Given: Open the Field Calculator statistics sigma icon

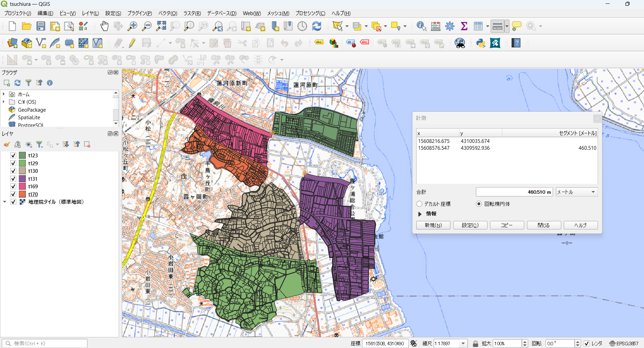Looking at the screenshot, I should [x=464, y=26].
